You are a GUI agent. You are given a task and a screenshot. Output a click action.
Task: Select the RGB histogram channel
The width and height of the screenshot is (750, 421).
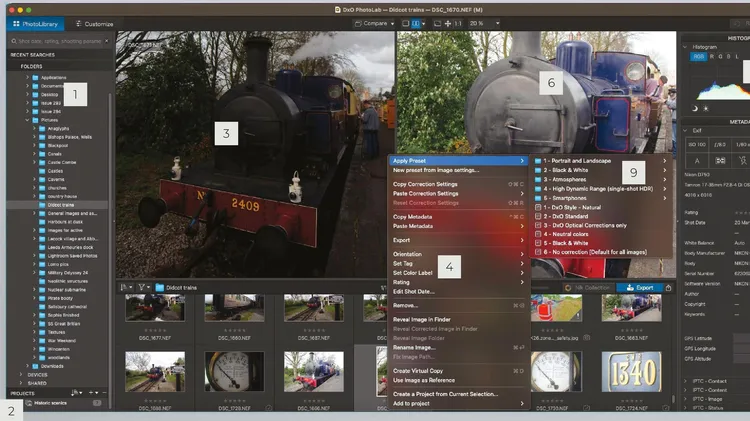[x=699, y=56]
